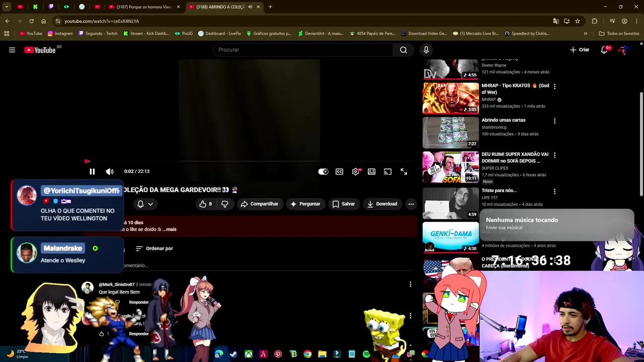Click the Compartilhar share button
Screen dimensions: 644x362
coord(259,204)
